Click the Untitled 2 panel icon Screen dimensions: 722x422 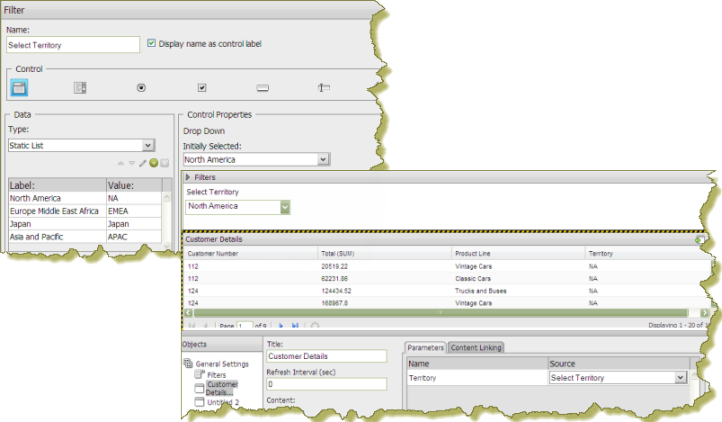click(199, 402)
